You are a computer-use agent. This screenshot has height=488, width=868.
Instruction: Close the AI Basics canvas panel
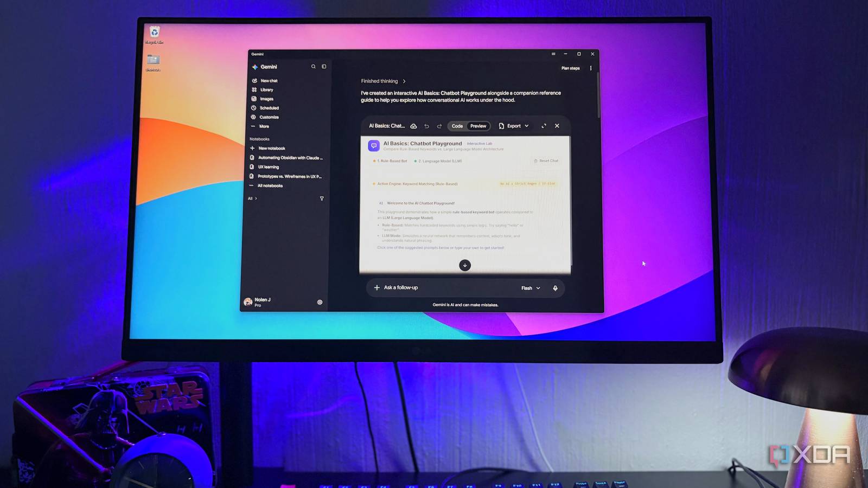(557, 126)
